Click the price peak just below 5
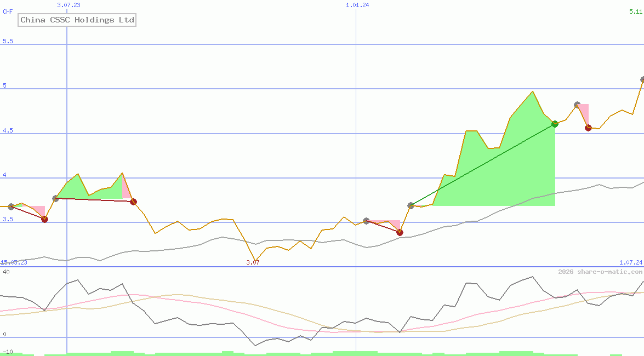 tap(533, 91)
